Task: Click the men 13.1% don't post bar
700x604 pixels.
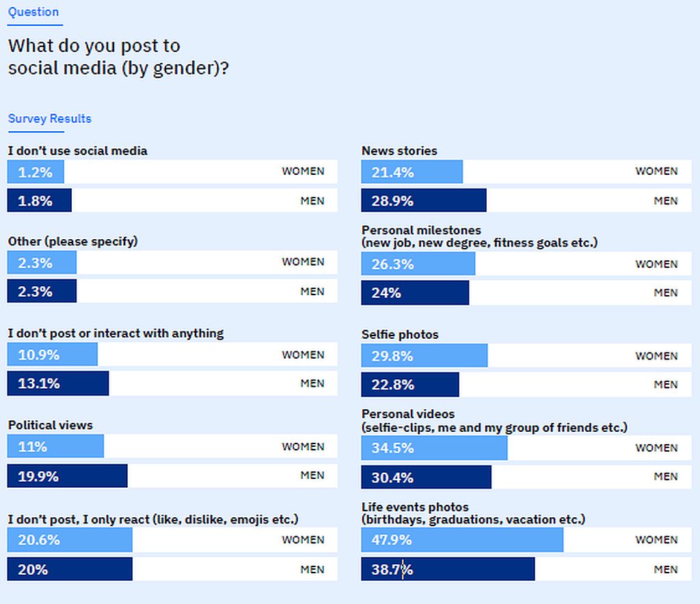Action: [58, 383]
